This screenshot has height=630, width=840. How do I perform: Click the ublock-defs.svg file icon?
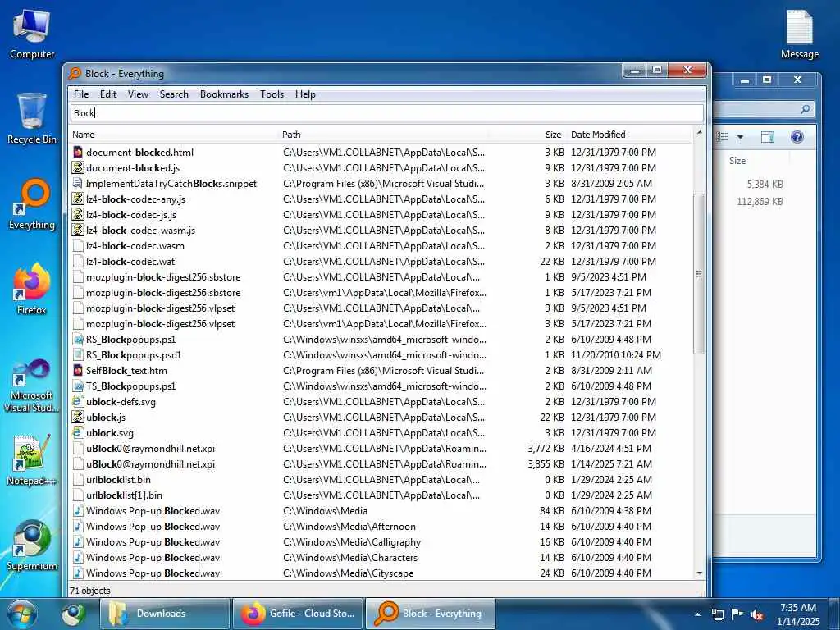[x=78, y=401]
